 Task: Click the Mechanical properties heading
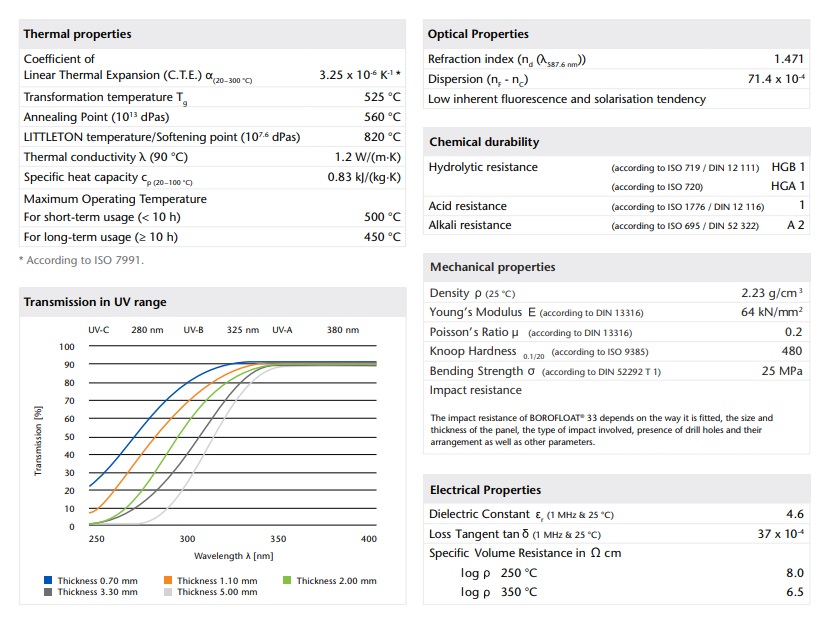(x=492, y=267)
